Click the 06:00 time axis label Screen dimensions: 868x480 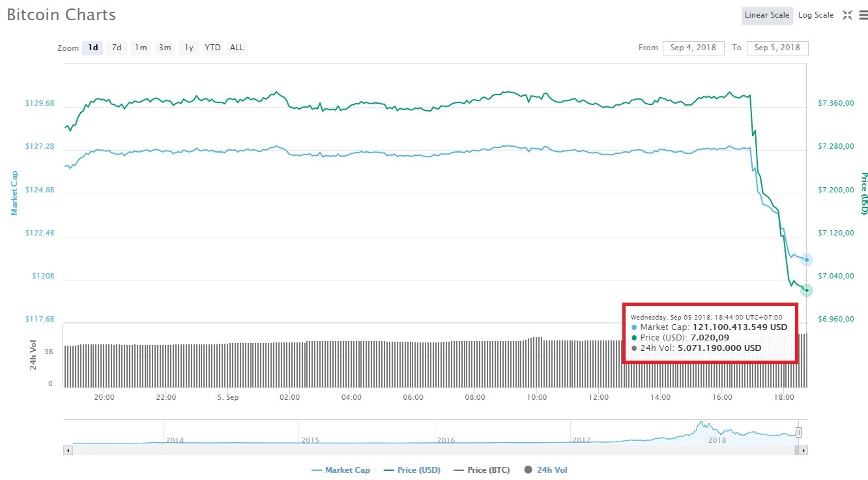tap(413, 397)
